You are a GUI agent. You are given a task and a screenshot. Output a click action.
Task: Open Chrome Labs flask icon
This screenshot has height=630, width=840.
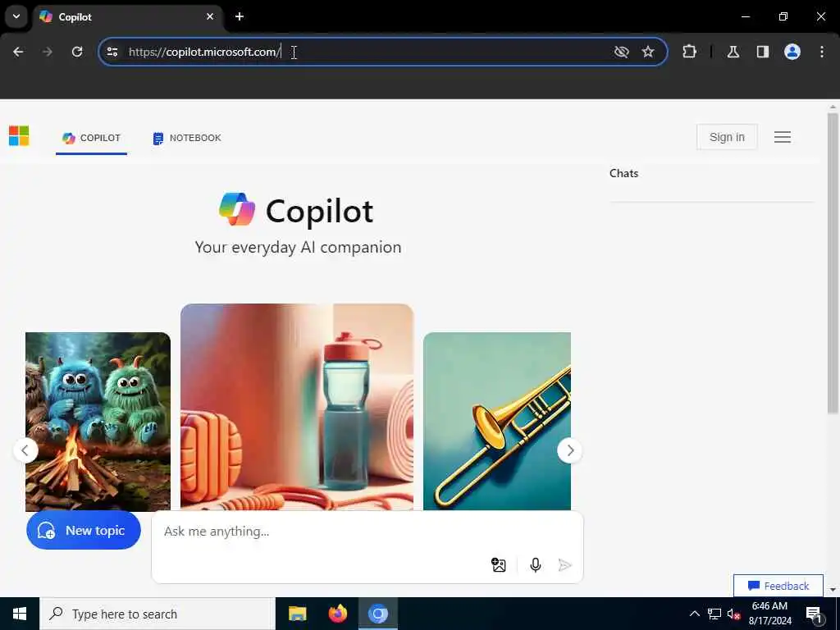click(733, 52)
